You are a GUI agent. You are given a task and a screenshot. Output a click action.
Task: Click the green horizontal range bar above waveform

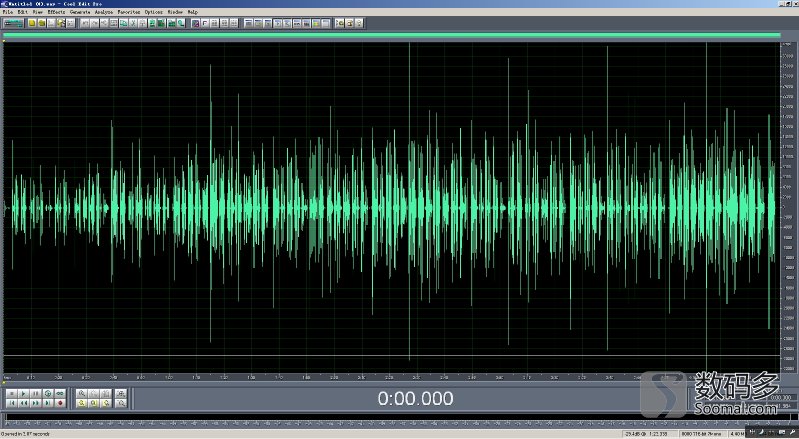point(390,36)
